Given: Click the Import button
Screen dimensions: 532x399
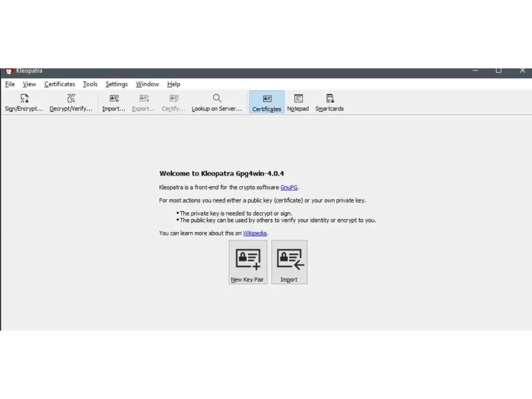Looking at the screenshot, I should click(289, 262).
